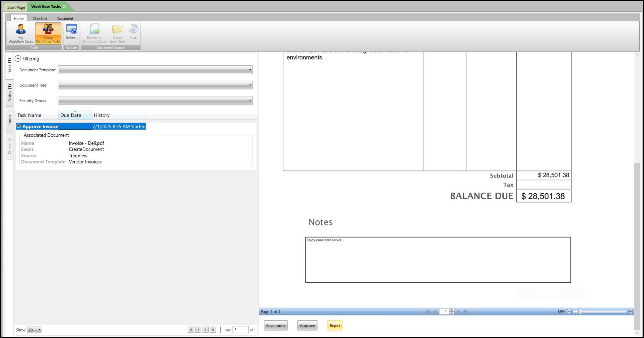Click the Group Workflow Tasks icon

(48, 33)
